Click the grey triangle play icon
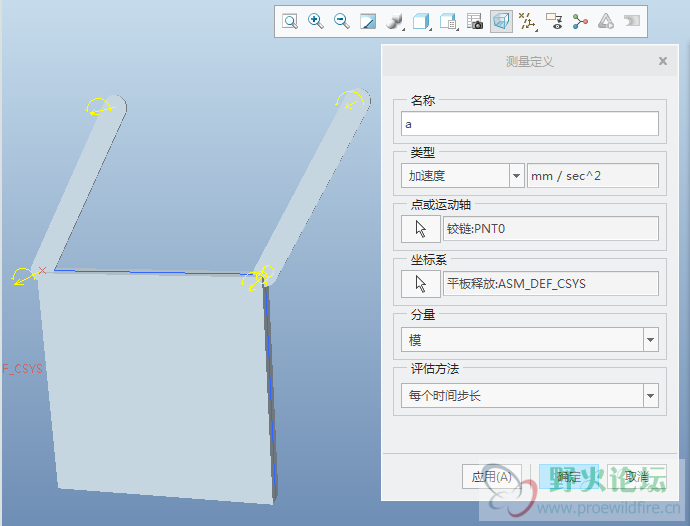 [606, 21]
